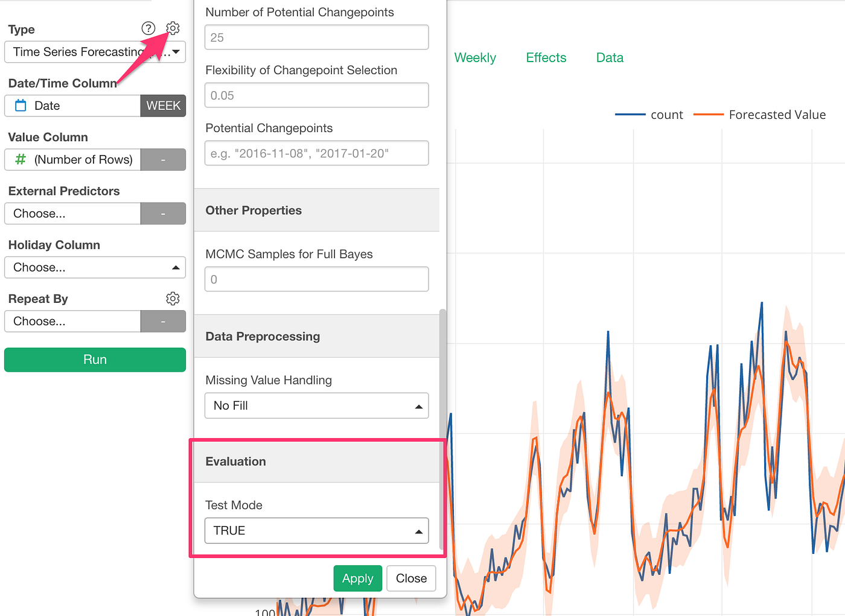845x616 pixels.
Task: Change Test Mode using its dropdown
Action: tap(316, 530)
